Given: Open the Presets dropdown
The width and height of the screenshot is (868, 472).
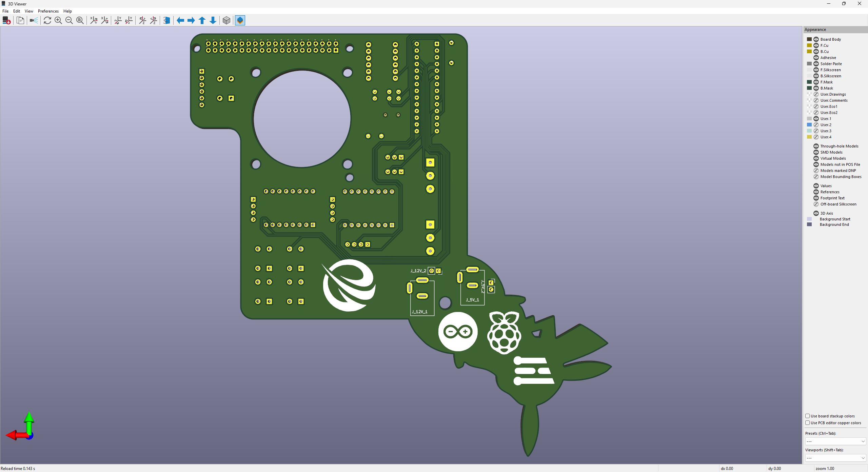Looking at the screenshot, I should 835,441.
